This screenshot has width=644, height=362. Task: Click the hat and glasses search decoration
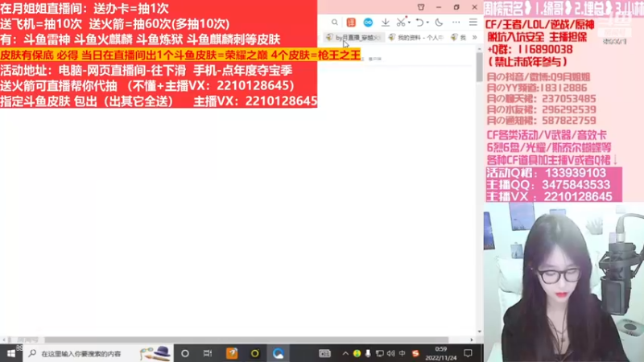155,353
